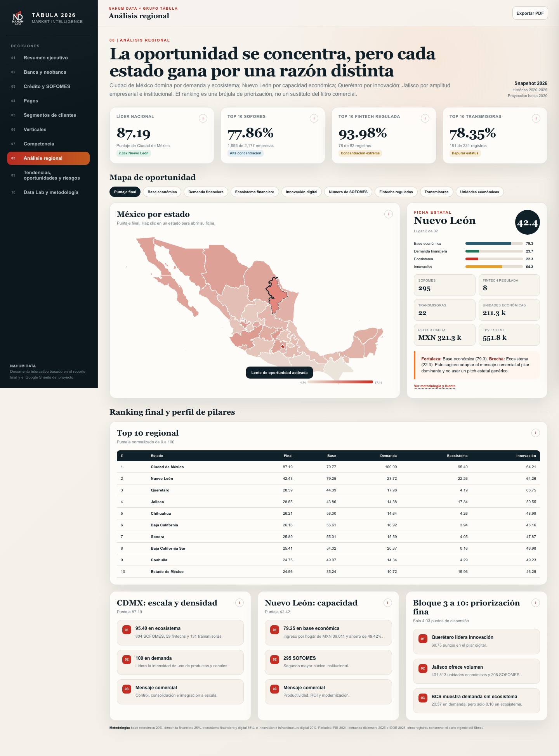Open Resumen ejecutivo section
559x756 pixels.
pyautogui.click(x=48, y=58)
